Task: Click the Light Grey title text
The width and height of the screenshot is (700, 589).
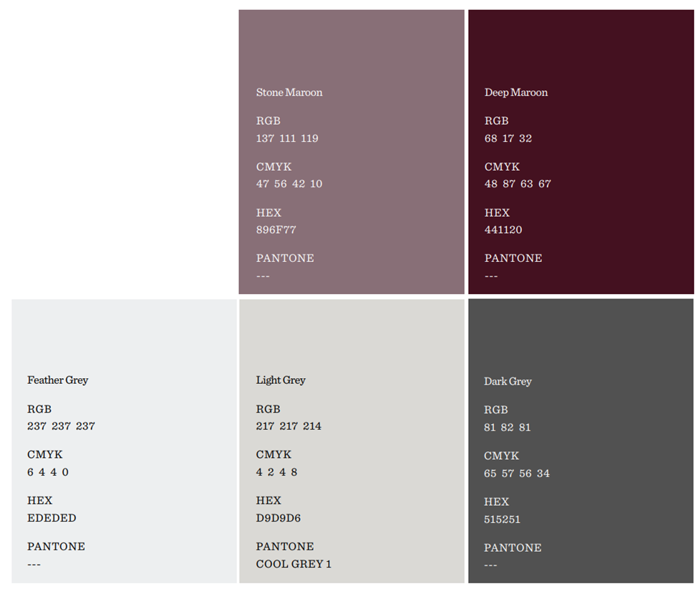Action: [x=281, y=380]
